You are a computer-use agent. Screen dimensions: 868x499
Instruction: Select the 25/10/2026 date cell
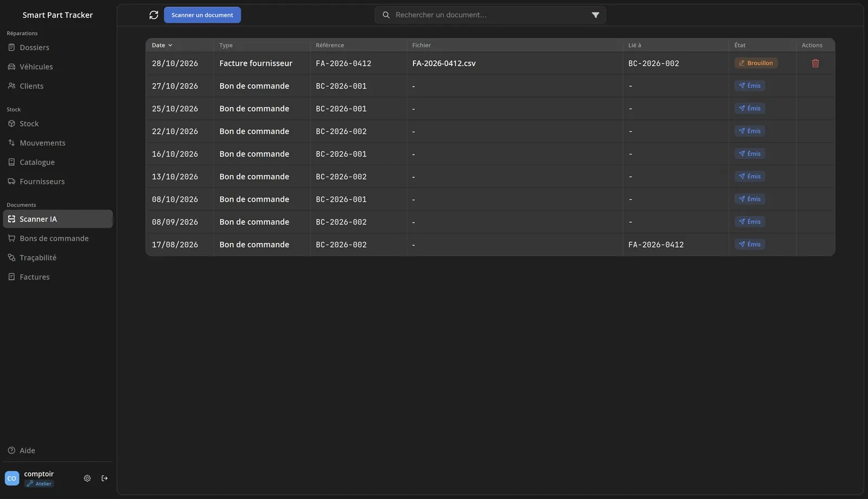[x=175, y=109]
